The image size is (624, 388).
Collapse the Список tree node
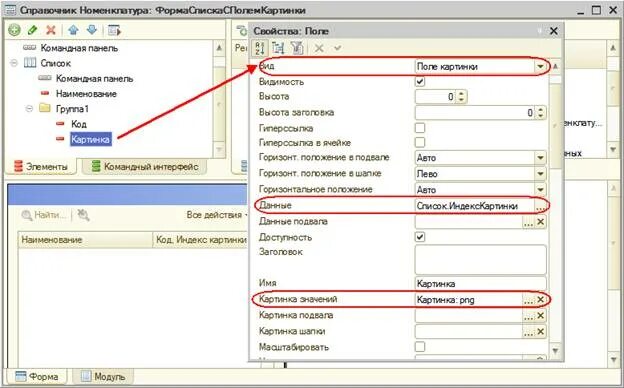14,63
